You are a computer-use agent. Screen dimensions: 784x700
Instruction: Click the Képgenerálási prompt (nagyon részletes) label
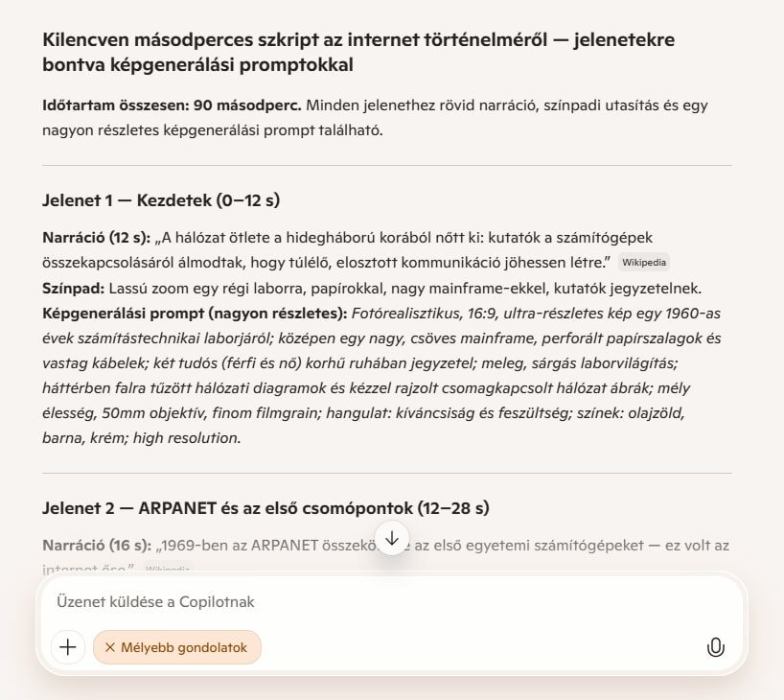coord(195,313)
